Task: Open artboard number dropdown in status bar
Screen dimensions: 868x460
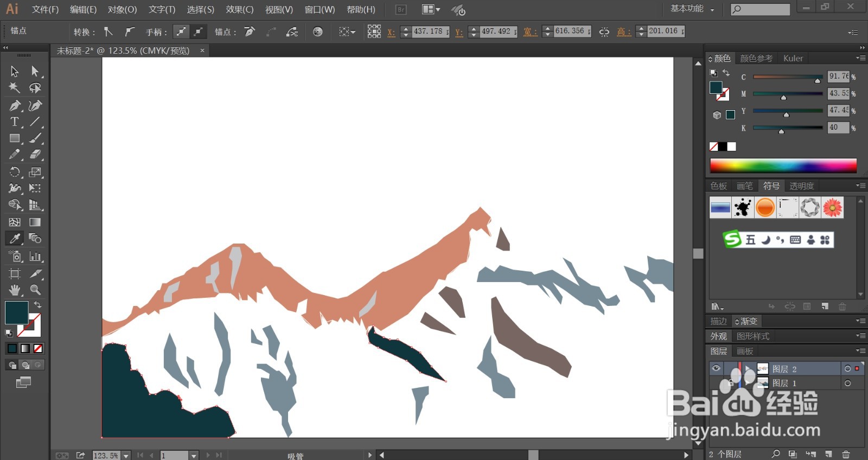Action: coord(194,456)
